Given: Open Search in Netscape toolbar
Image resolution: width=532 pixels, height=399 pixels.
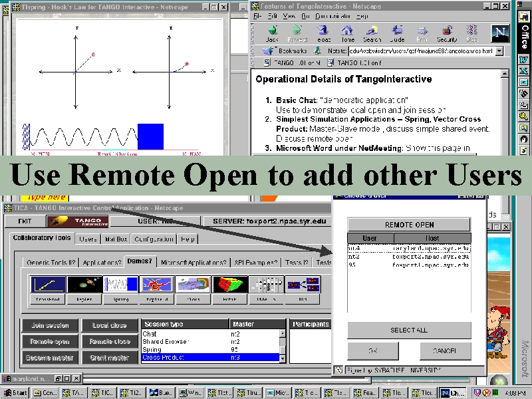Looking at the screenshot, I should pyautogui.click(x=372, y=34).
